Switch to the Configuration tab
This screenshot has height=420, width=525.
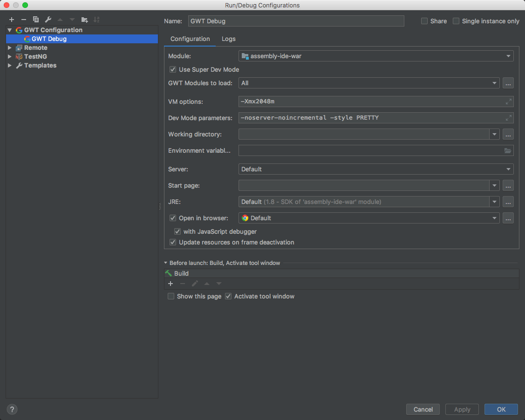tap(190, 39)
